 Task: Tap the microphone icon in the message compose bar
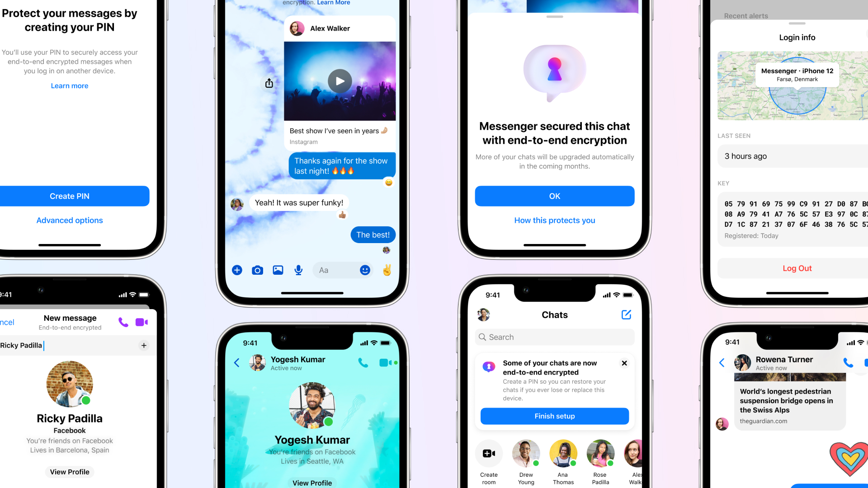point(297,271)
